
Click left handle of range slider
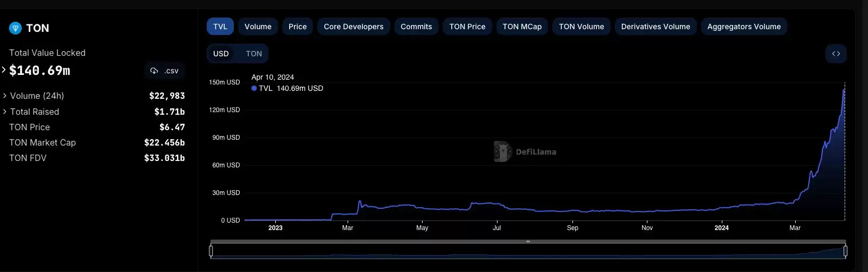pyautogui.click(x=211, y=251)
